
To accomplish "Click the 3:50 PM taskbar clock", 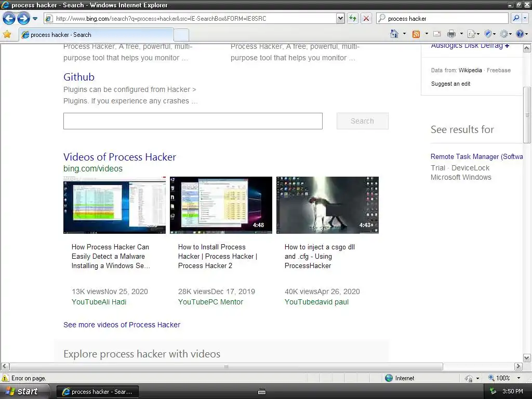I will point(513,391).
